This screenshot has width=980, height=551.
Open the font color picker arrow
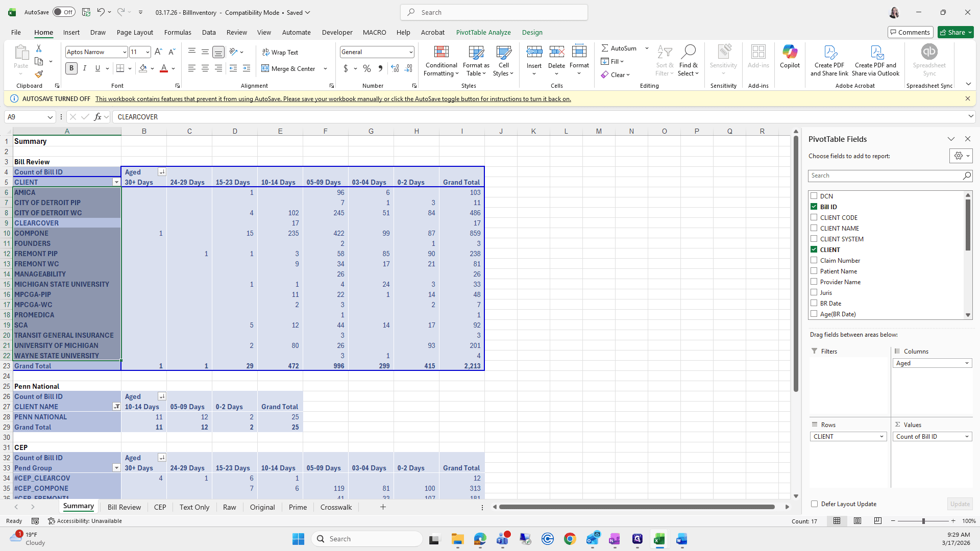(174, 68)
